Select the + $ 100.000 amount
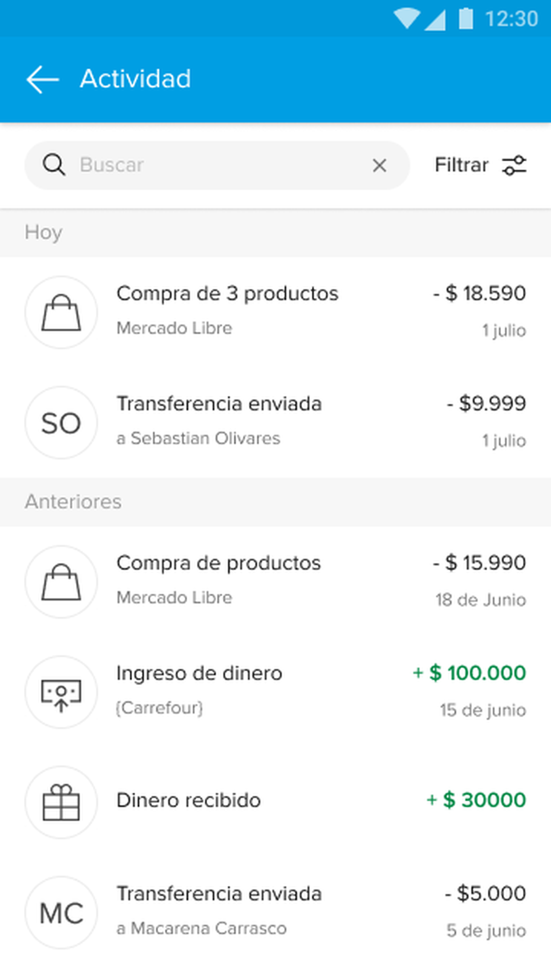This screenshot has height=980, width=551. (x=469, y=673)
